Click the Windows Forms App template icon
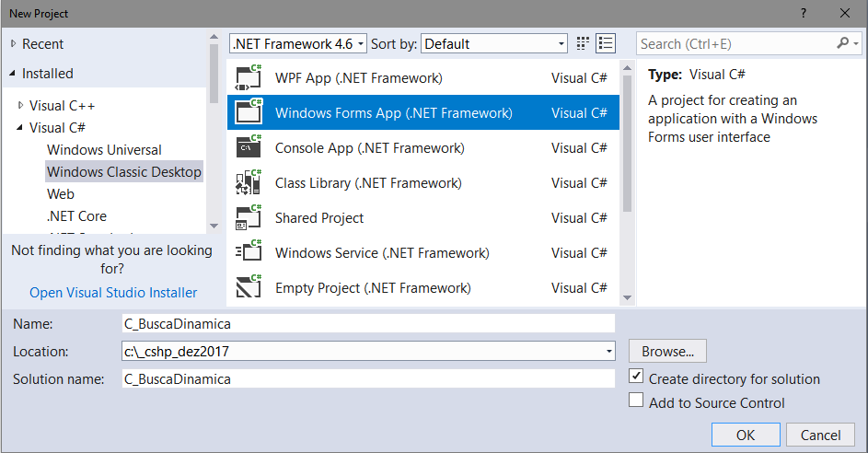868x453 pixels. tap(248, 112)
